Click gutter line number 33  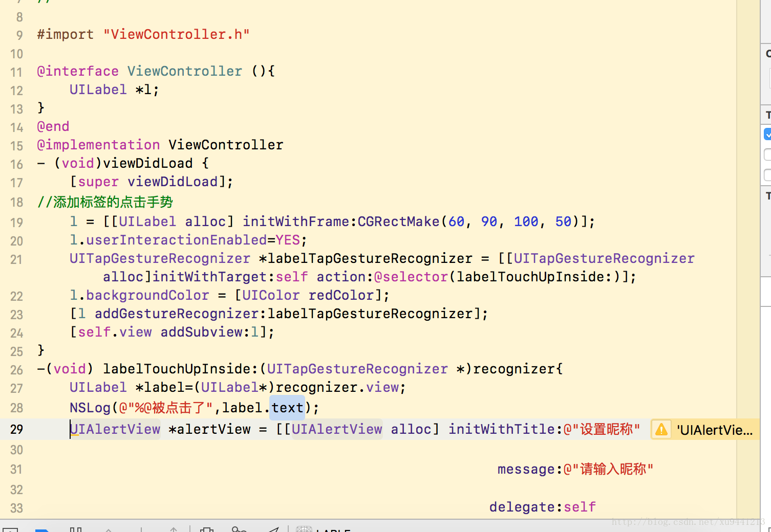click(x=16, y=508)
